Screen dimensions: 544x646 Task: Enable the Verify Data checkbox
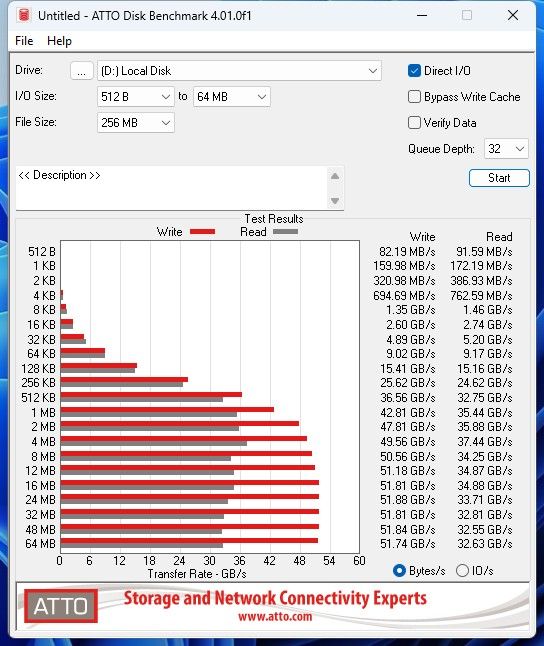coord(414,123)
